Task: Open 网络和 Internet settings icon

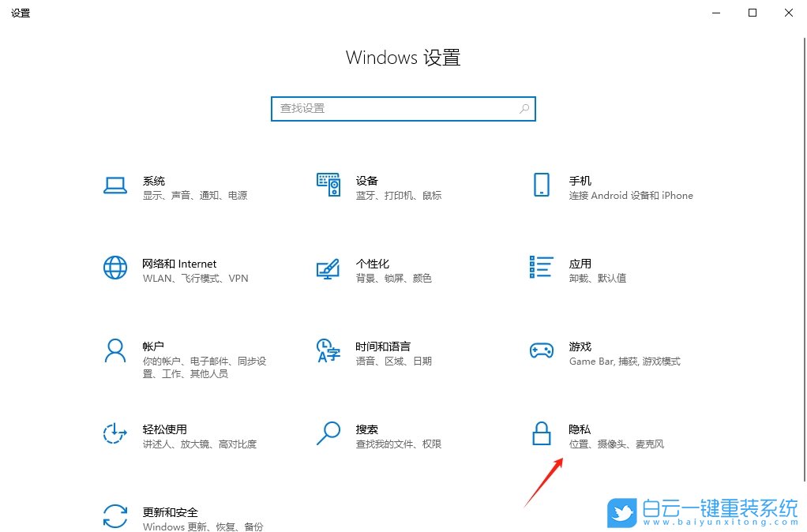Action: [115, 268]
